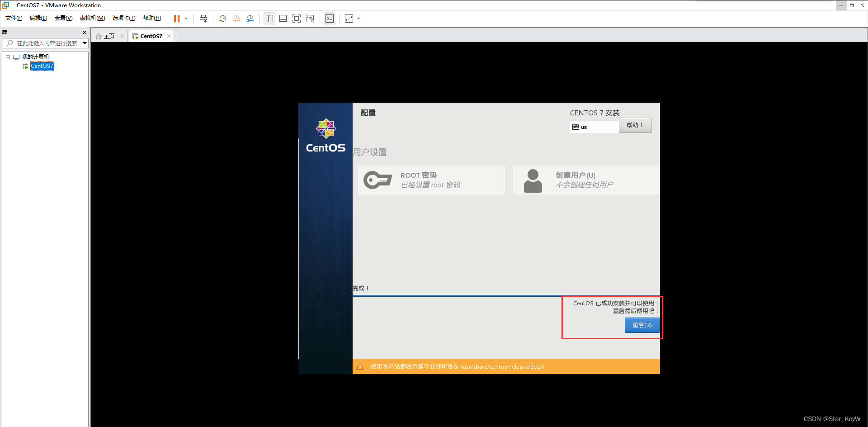The height and width of the screenshot is (427, 868).
Task: Switch the VM to Unity mode
Action: [310, 19]
